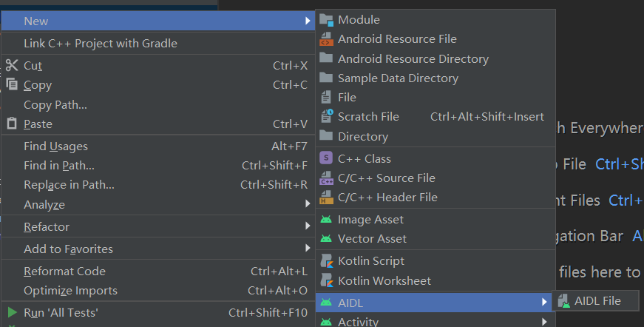Expand the Analyze submenu arrow
This screenshot has height=327, width=644.
click(308, 203)
